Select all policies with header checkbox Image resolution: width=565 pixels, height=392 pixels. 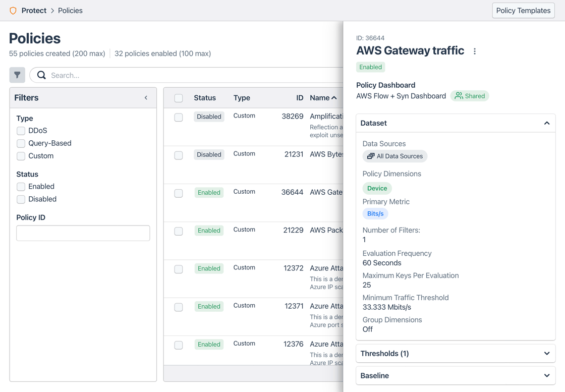179,98
